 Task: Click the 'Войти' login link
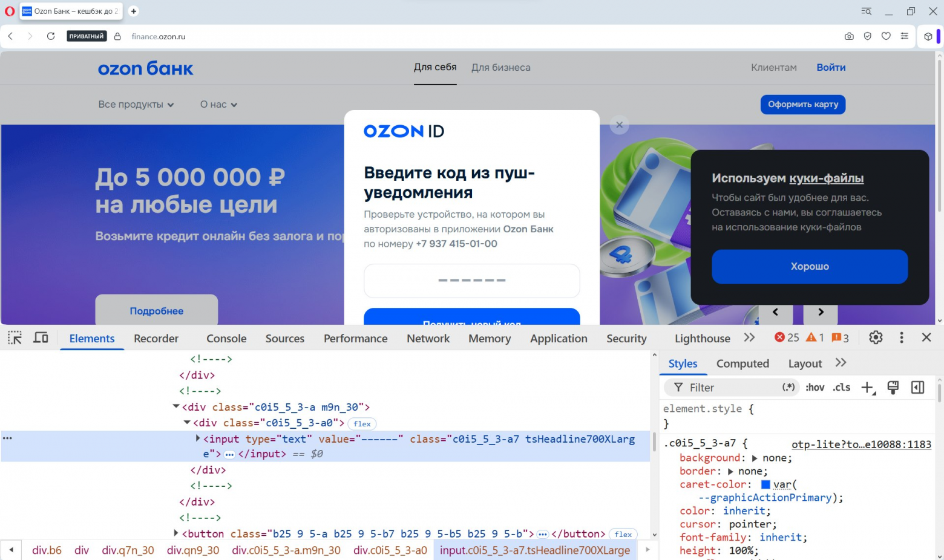click(831, 68)
